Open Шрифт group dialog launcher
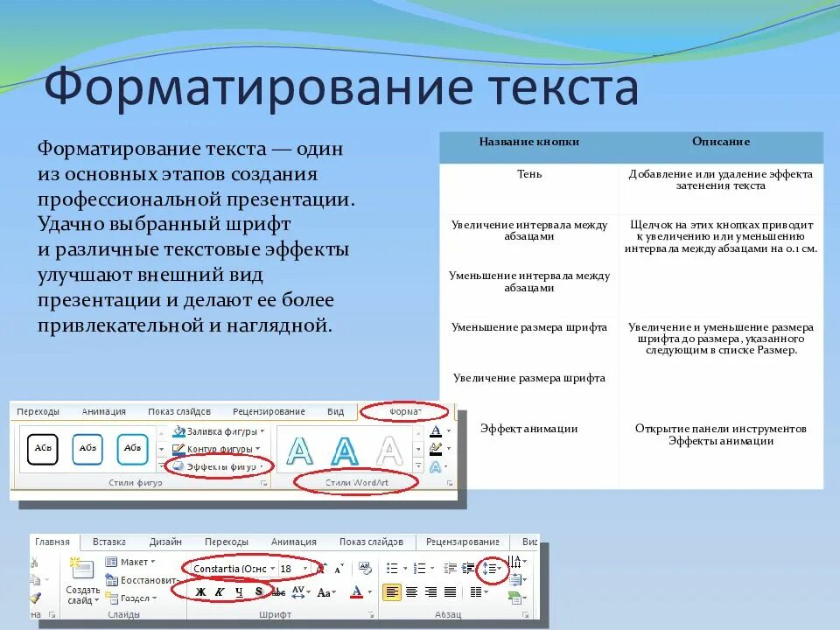This screenshot has width=840, height=630. [371, 615]
